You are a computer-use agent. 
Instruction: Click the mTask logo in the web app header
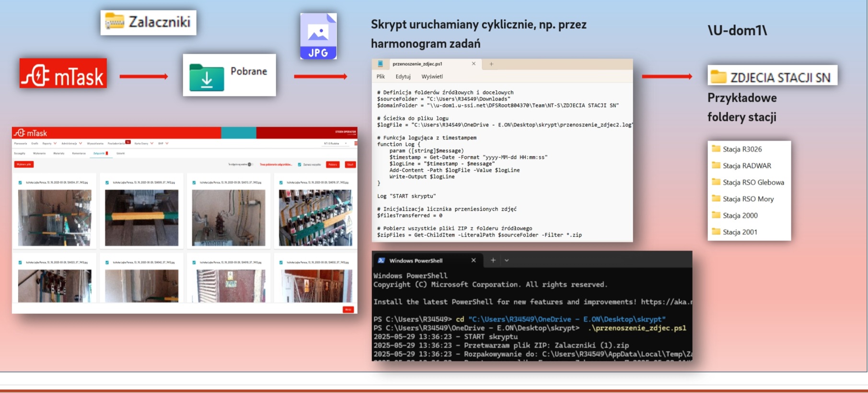[x=31, y=133]
